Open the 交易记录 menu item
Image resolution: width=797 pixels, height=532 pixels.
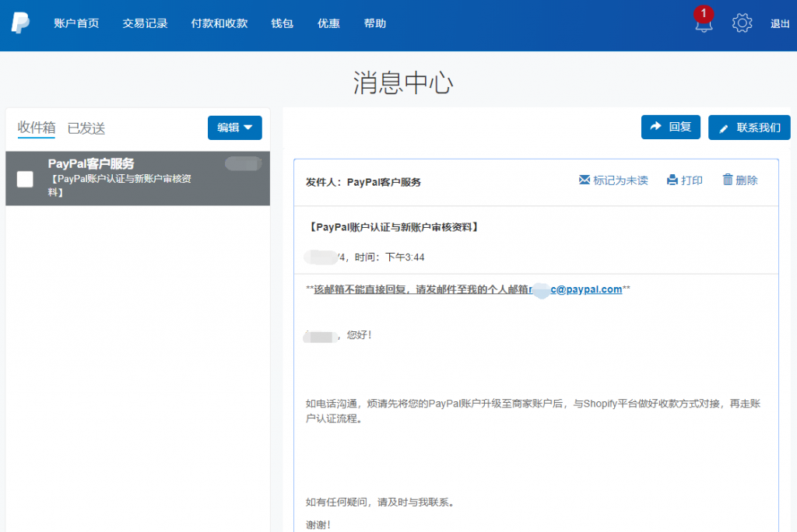(145, 23)
